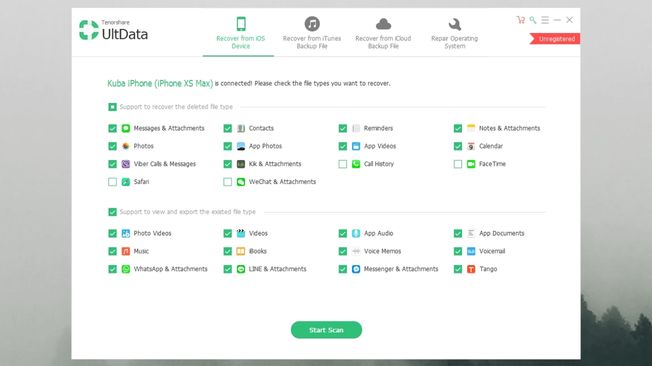Click the 'Viber Calls & Messages' label
The height and width of the screenshot is (366, 652).
click(165, 164)
